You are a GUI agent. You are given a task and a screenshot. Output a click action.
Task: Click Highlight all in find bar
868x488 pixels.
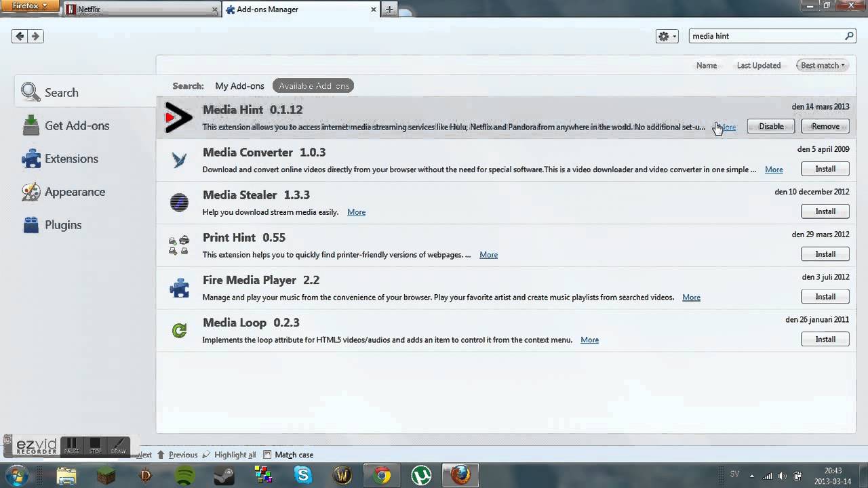230,455
